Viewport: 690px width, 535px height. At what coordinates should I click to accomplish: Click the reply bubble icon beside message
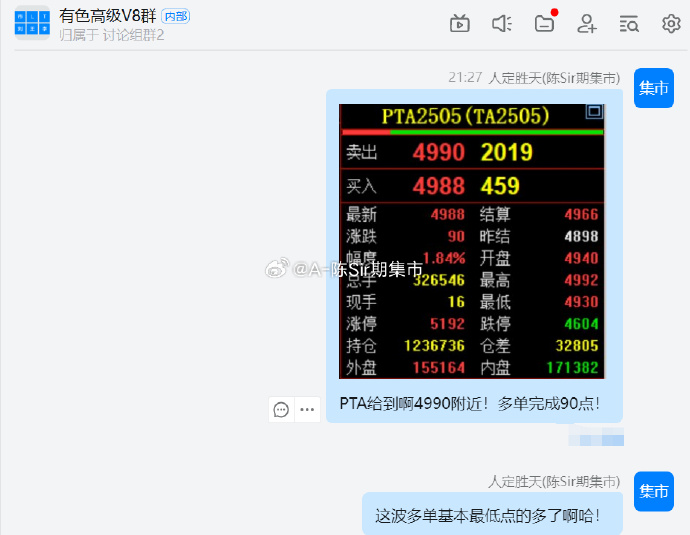[x=281, y=409]
